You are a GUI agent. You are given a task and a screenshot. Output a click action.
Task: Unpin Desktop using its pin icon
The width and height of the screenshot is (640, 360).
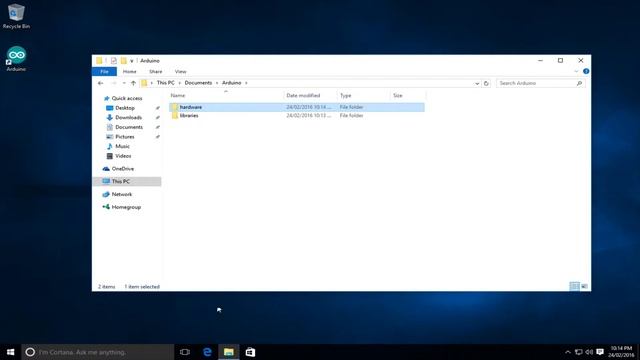point(158,108)
